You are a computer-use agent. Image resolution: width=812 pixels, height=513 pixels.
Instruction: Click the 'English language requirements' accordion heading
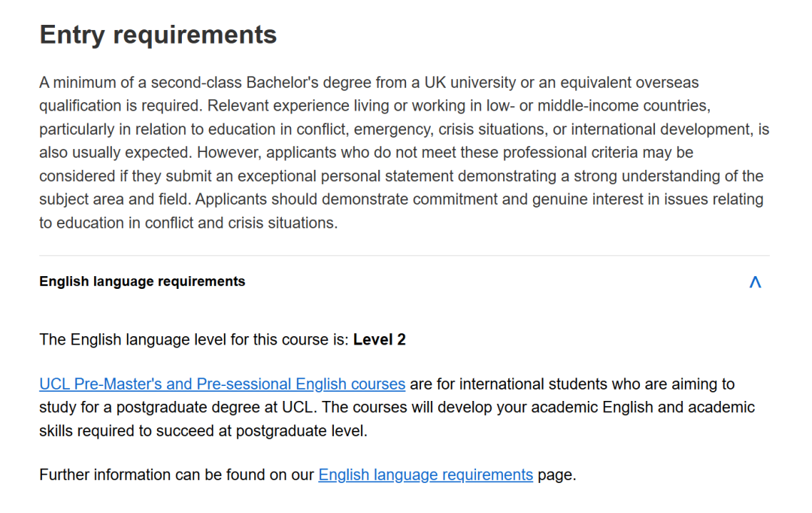pyautogui.click(x=142, y=282)
